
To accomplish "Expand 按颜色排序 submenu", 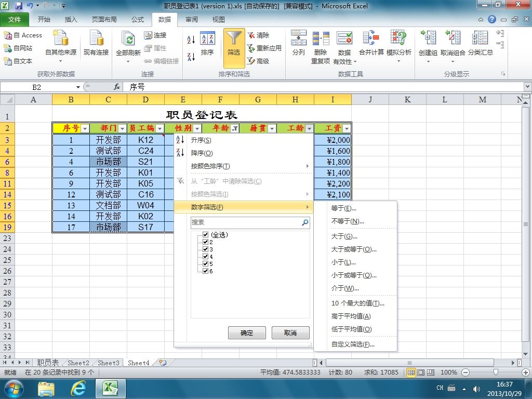I will point(243,166).
